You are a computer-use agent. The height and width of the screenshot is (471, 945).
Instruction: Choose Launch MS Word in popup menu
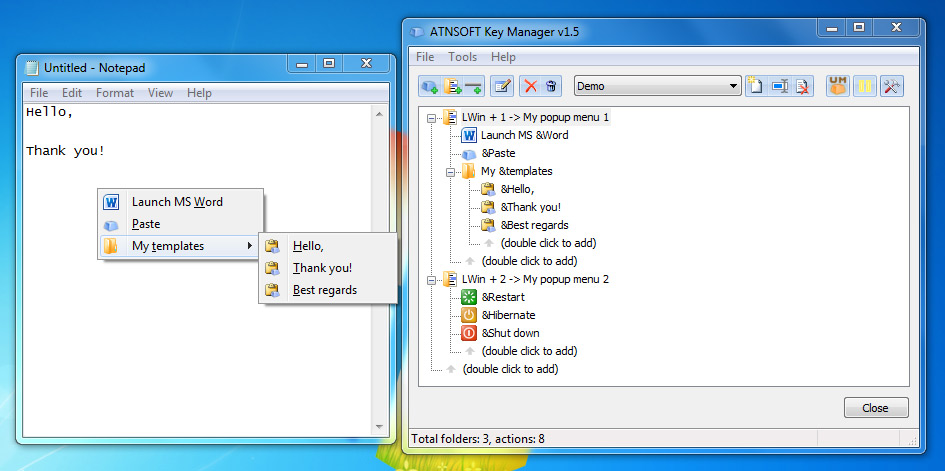coord(180,202)
